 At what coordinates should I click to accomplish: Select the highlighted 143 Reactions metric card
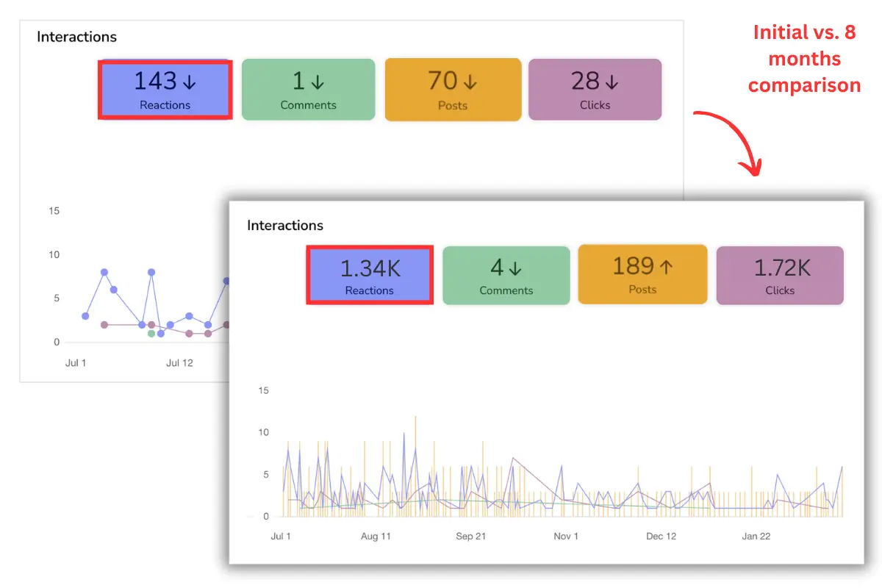point(165,88)
